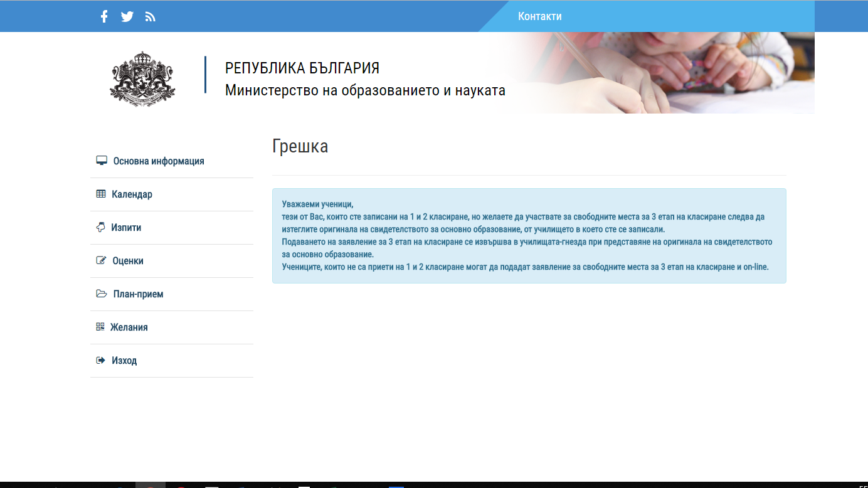Click the Bulgarian coat of arms logo
This screenshot has width=868, height=488.
[x=142, y=79]
